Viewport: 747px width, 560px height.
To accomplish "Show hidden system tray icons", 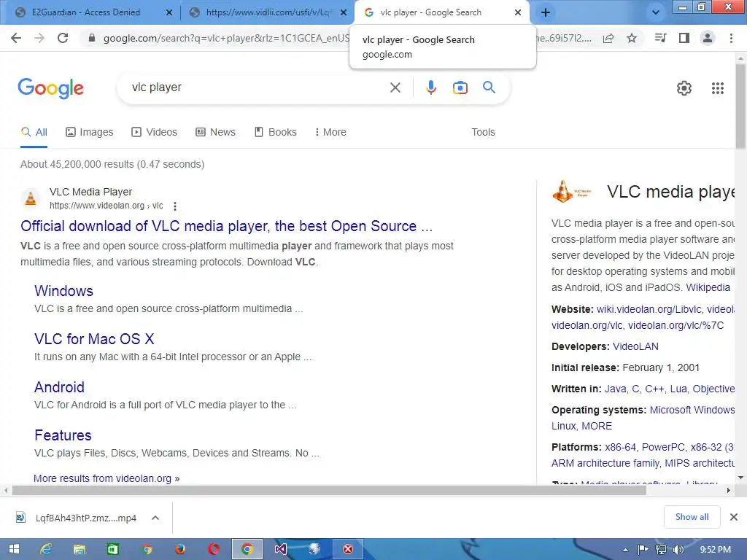I will point(625,550).
